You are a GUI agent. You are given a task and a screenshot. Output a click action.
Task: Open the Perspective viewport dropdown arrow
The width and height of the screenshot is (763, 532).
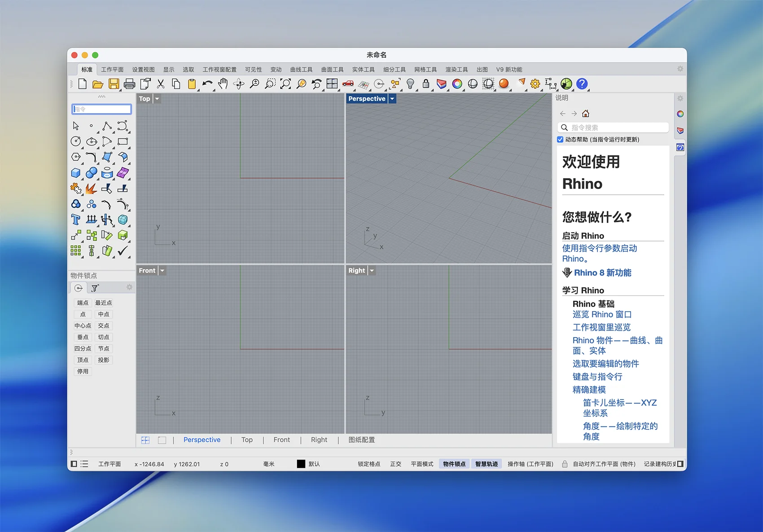click(x=392, y=99)
